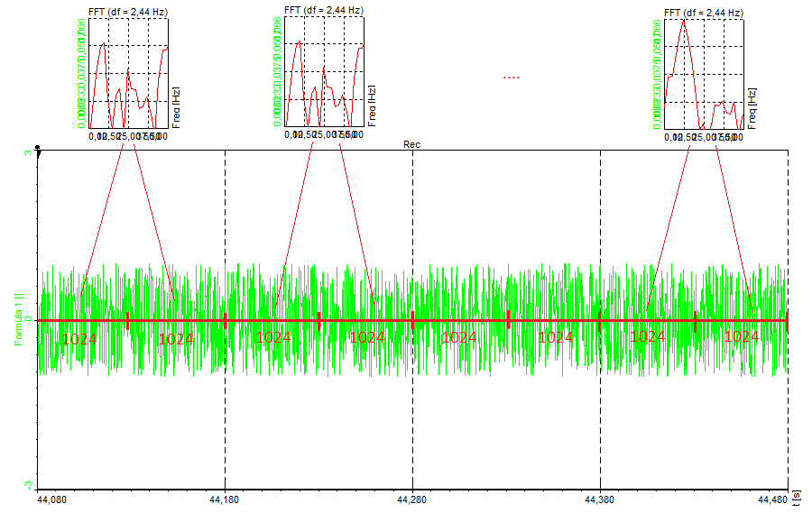Open the middle FFT spectrum thumbnail
This screenshot has width=812, height=513.
[324, 72]
